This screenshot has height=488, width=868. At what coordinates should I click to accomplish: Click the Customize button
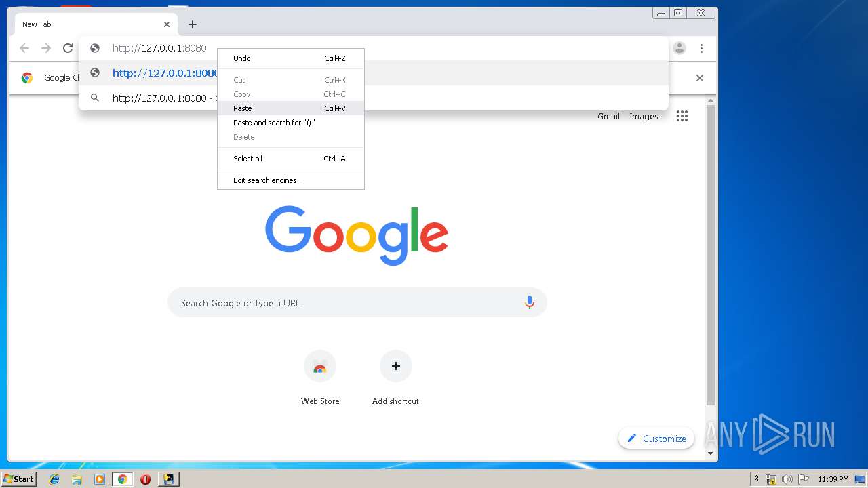pos(656,439)
